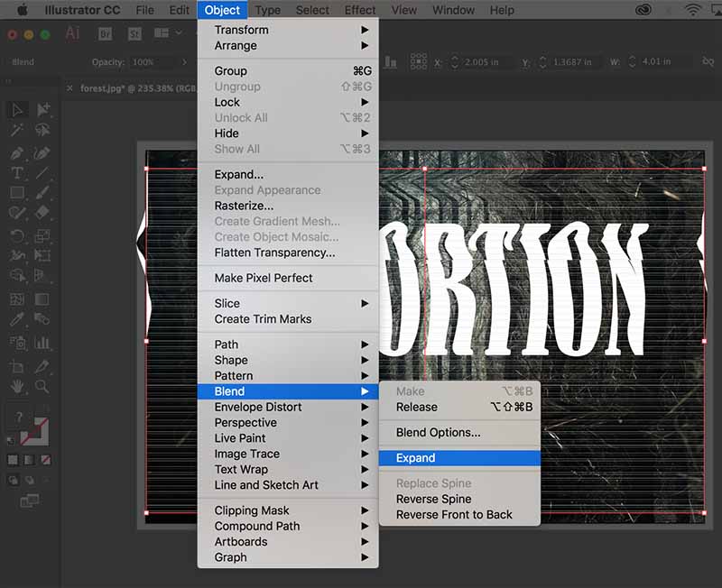
Task: Select the Eyedropper tool
Action: tap(17, 319)
